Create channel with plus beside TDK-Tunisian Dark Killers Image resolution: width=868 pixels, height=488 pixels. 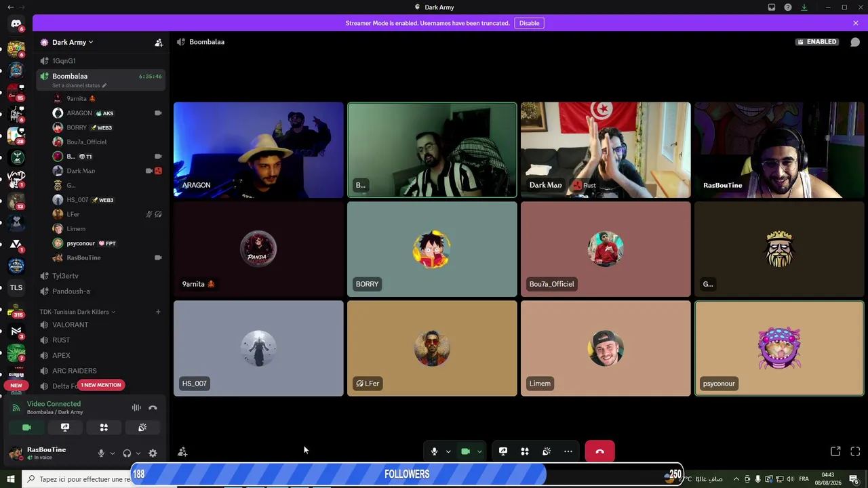[158, 312]
